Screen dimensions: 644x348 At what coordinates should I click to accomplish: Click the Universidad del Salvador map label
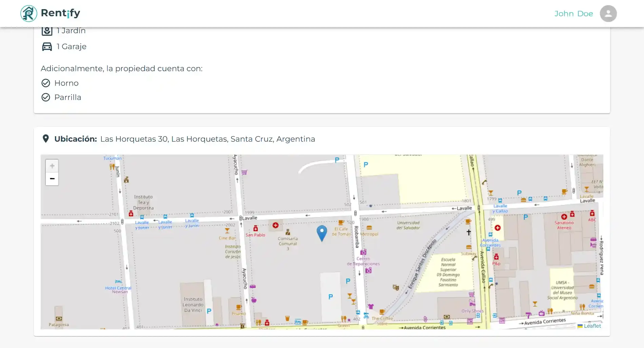pos(408,225)
